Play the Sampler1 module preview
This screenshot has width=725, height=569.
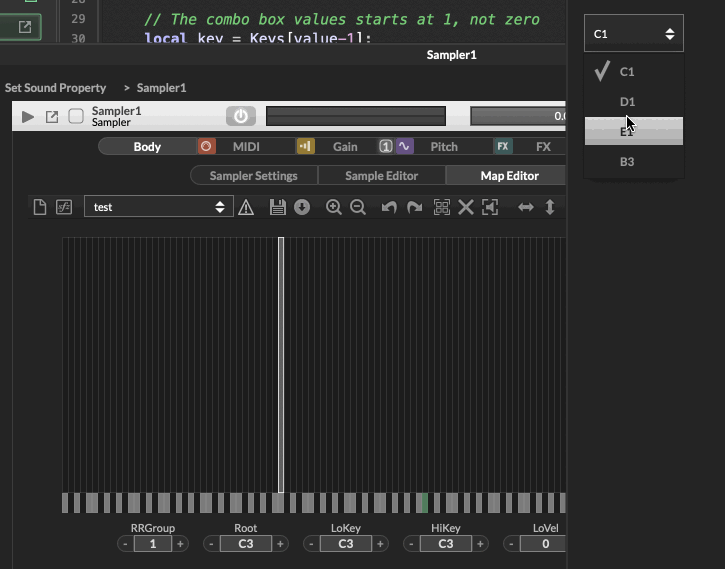[x=28, y=116]
